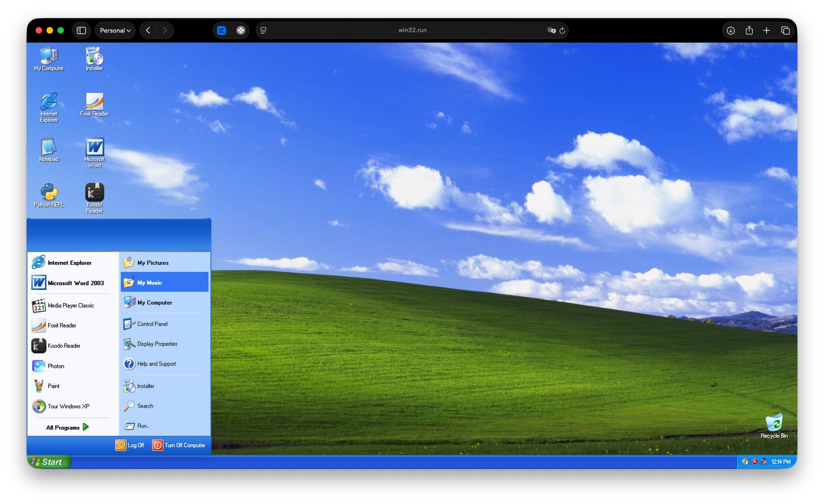Click the tray icon beside the clock
Viewport: 824px width, 504px height.
pyautogui.click(x=764, y=462)
